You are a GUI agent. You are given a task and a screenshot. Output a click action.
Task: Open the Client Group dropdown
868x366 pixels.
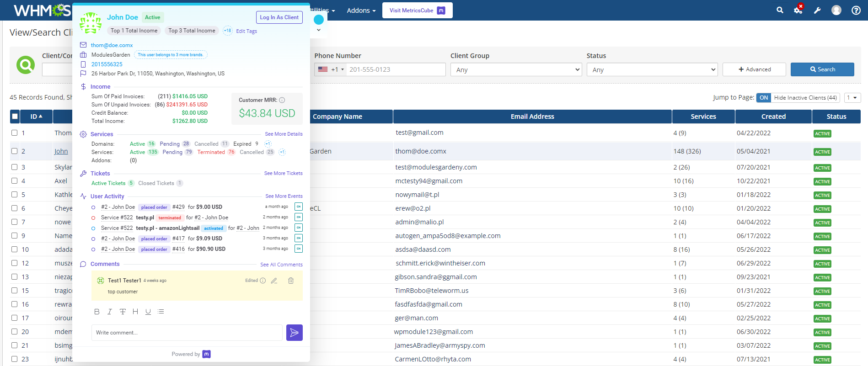point(516,69)
